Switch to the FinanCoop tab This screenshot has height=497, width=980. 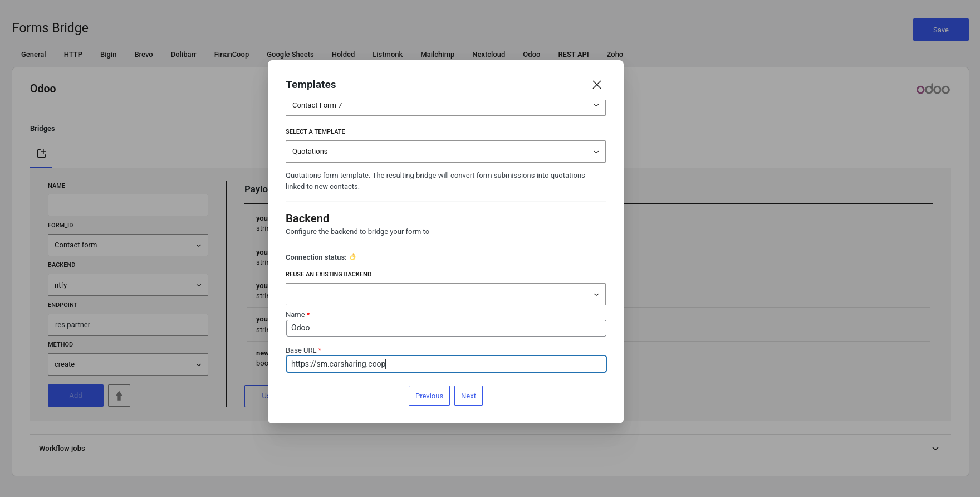(x=232, y=55)
